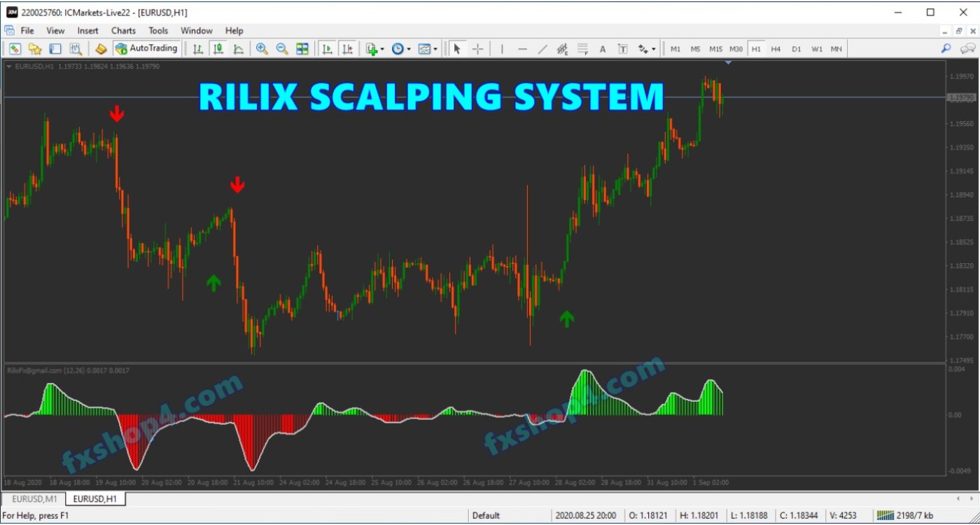The image size is (980, 525).
Task: Switch the chart to candlestick view
Action: click(217, 48)
